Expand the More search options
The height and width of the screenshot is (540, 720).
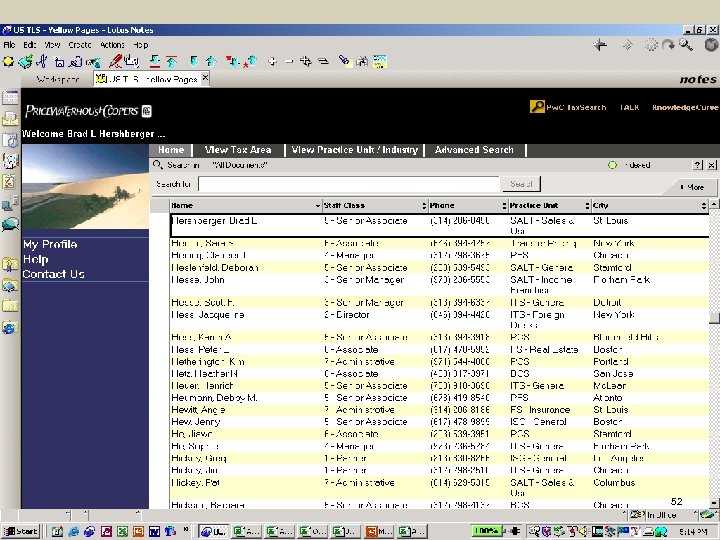coord(692,186)
